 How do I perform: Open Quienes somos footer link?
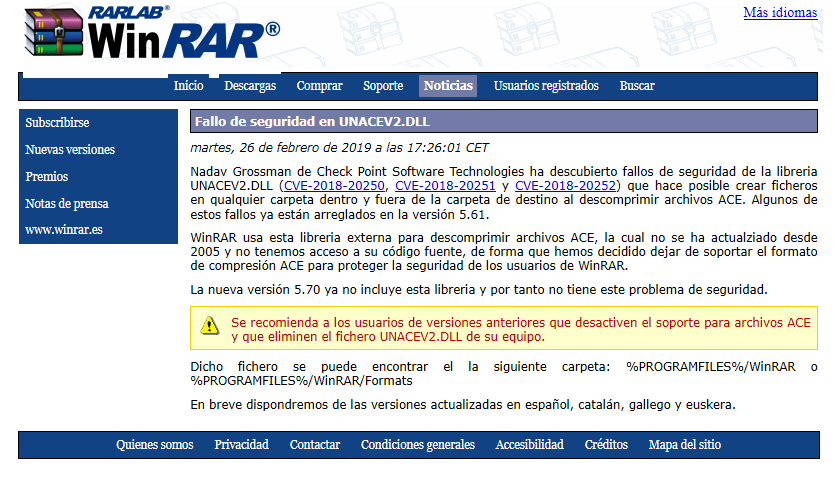pos(155,445)
